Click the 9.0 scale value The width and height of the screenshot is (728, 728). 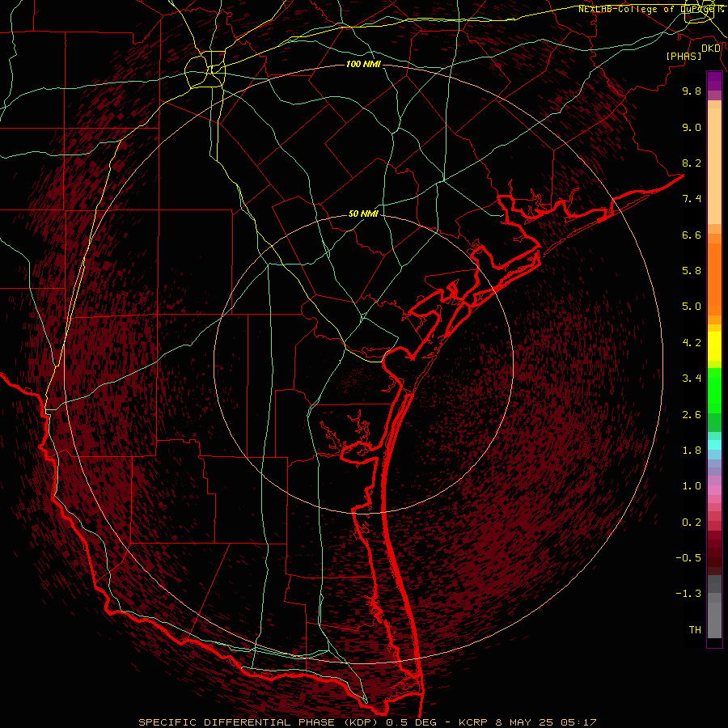click(692, 127)
